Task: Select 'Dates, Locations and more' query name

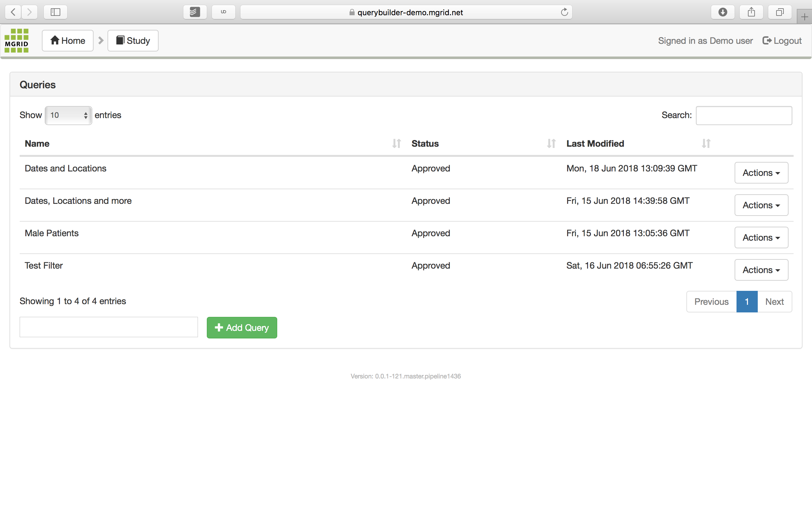Action: point(78,201)
